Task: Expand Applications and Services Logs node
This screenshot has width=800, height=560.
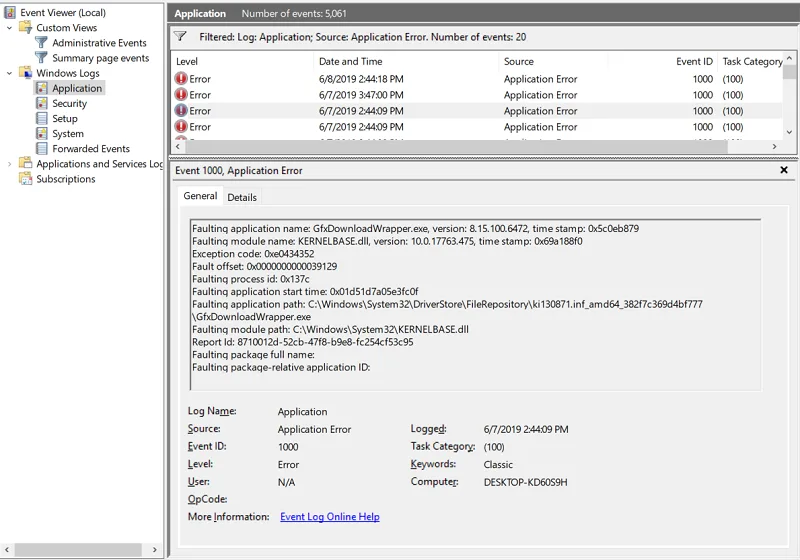Action: (x=9, y=164)
